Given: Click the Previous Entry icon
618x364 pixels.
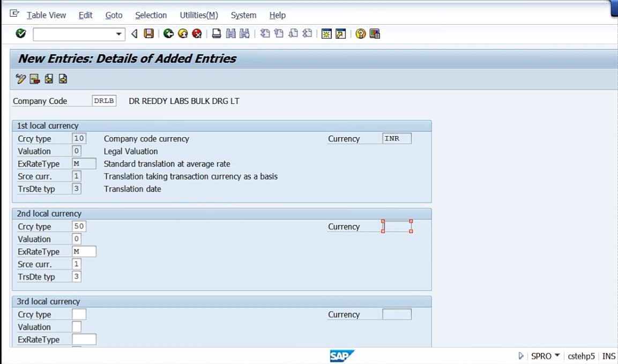Looking at the screenshot, I should pyautogui.click(x=49, y=79).
